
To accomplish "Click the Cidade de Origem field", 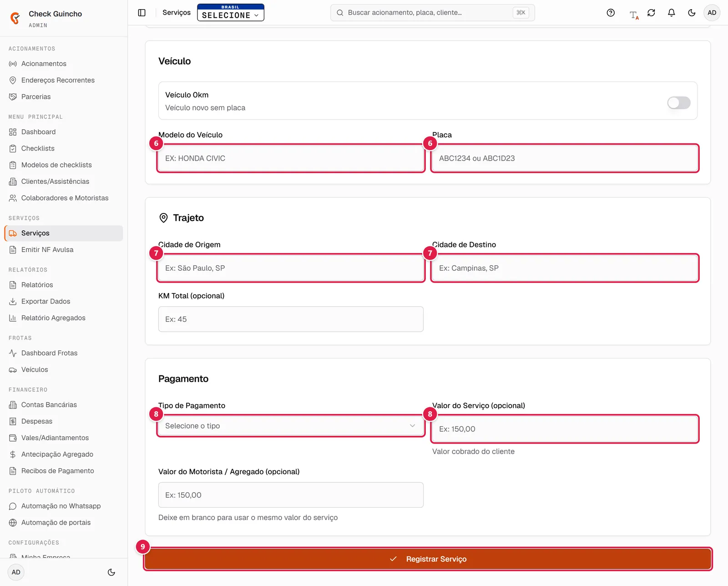I will point(291,268).
